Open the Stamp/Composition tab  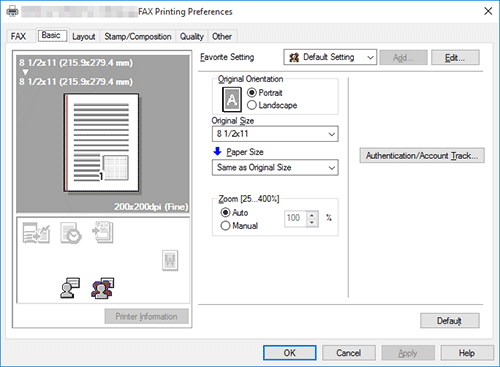pyautogui.click(x=138, y=36)
